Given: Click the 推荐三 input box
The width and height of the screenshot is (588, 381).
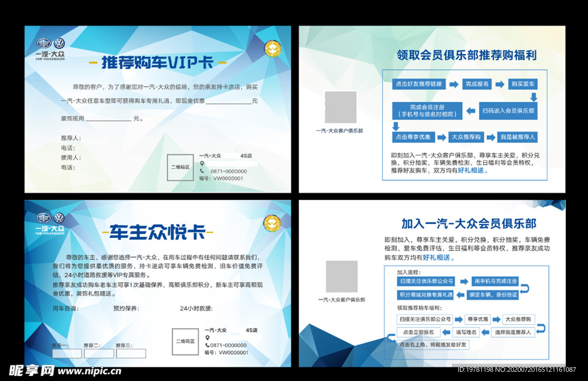Looking at the screenshot, I should (131, 353).
